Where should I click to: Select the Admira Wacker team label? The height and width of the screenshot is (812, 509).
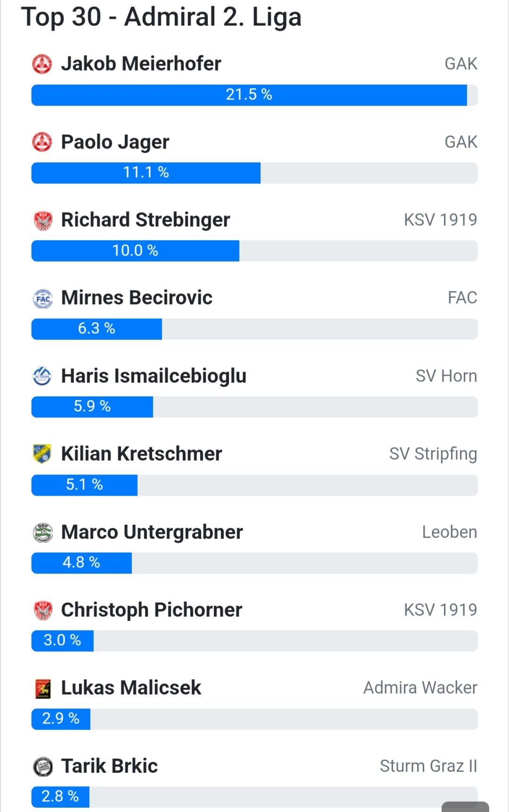tap(420, 688)
